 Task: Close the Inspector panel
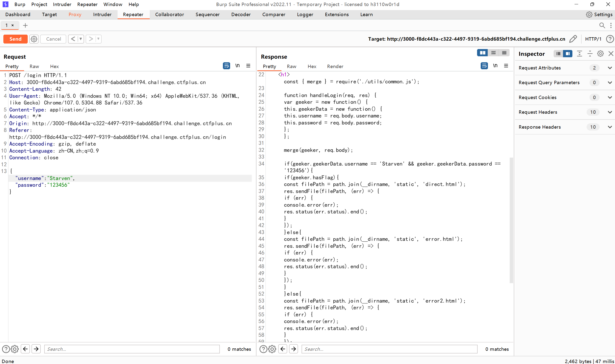point(611,54)
